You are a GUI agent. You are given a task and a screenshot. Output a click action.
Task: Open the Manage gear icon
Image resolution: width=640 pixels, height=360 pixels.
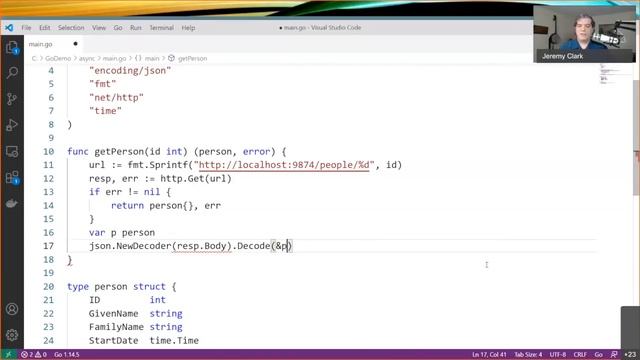click(12, 335)
